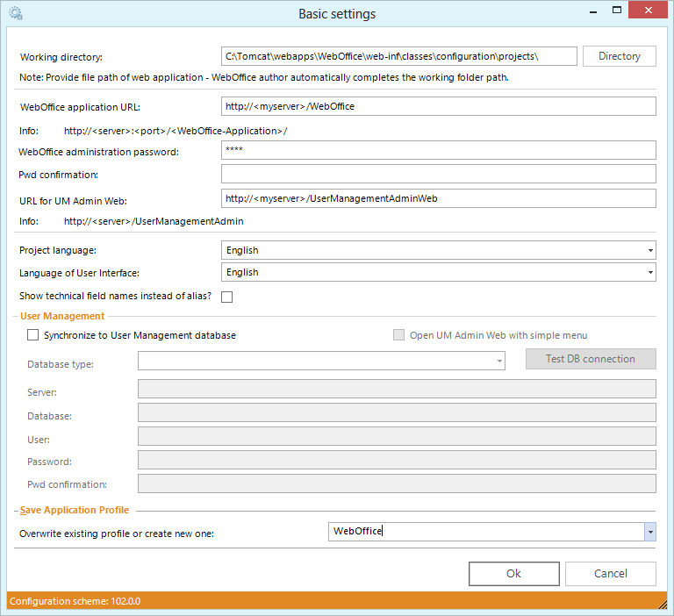Viewport: 674px width, 616px height.
Task: Click the User input field
Action: tap(397, 436)
